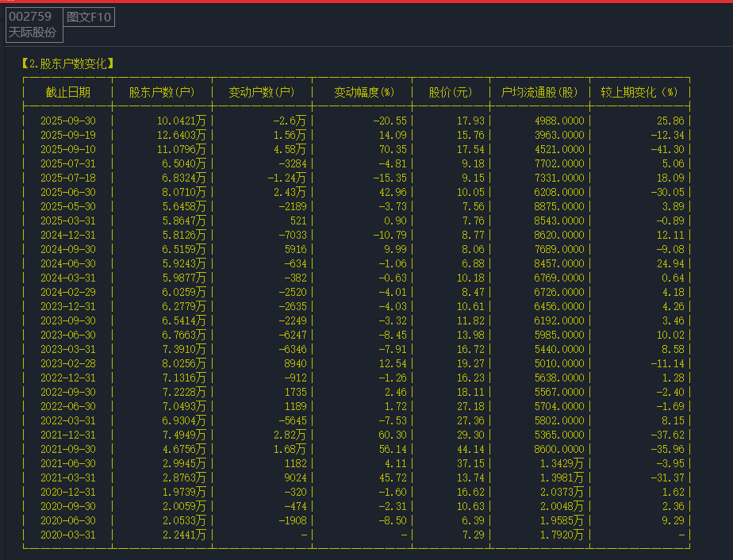This screenshot has width=733, height=560.
Task: Select date cell 2021-06-30
Action: 67,463
